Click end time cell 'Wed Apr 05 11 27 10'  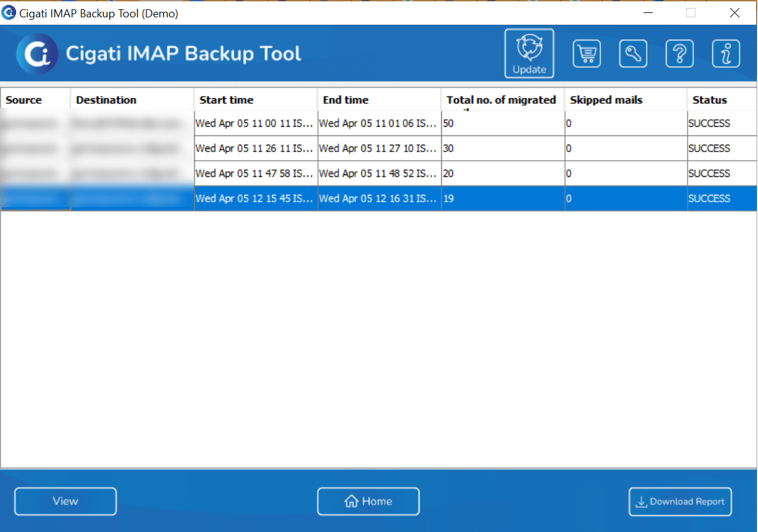click(379, 148)
